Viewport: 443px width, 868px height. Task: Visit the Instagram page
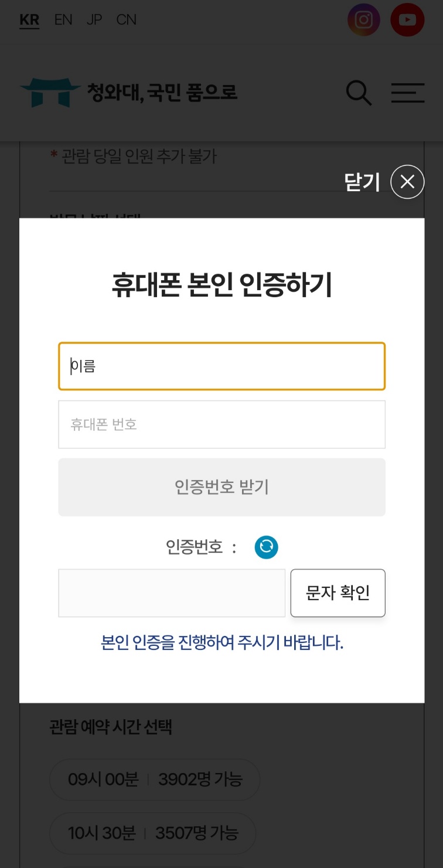pos(363,19)
